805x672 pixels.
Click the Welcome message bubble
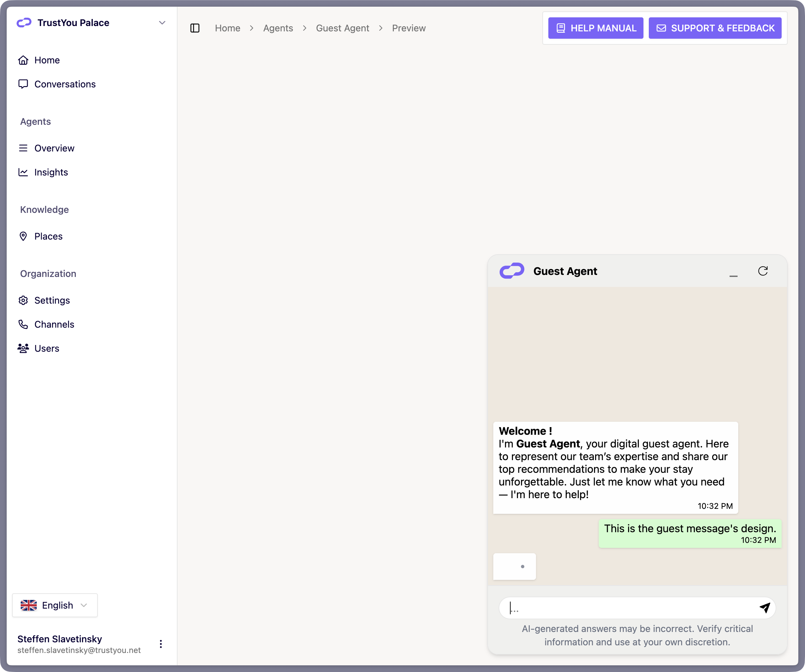616,468
